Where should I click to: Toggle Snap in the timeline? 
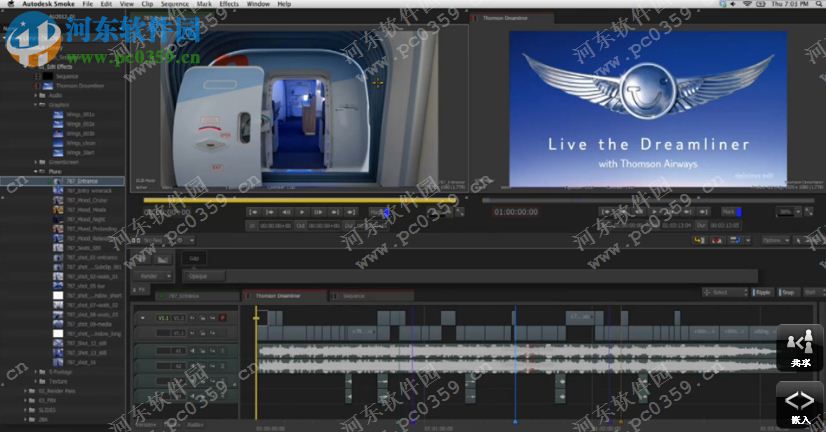[x=787, y=292]
